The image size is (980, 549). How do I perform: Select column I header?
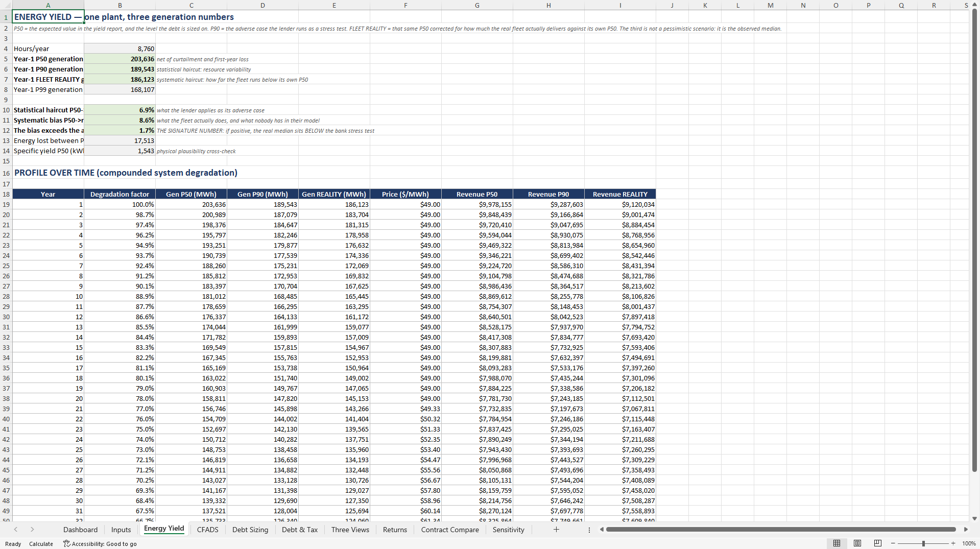620,5
